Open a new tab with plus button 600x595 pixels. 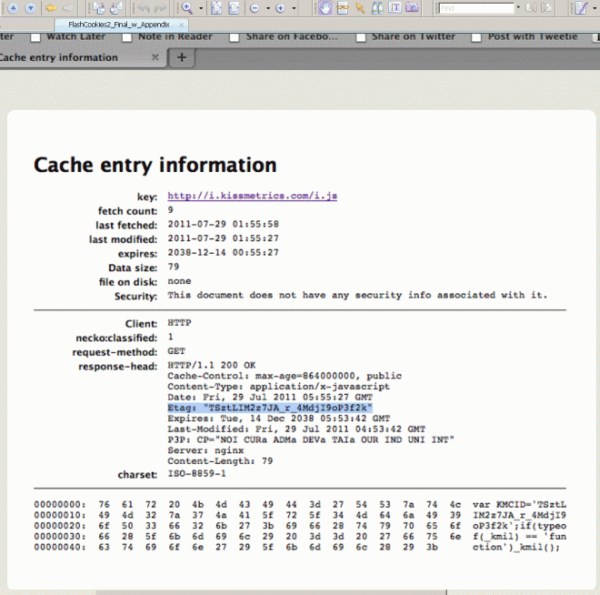click(182, 58)
